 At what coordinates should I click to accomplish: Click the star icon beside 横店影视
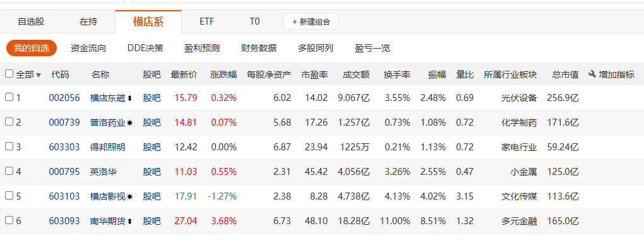[130, 196]
